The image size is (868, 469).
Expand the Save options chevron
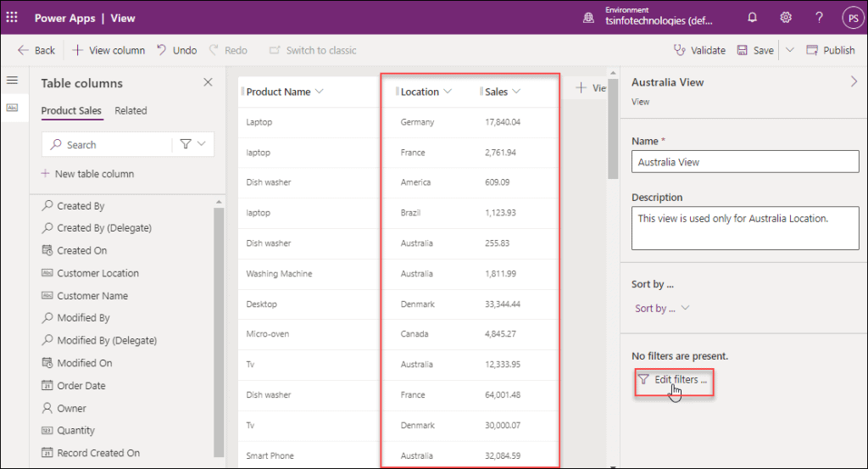point(790,50)
